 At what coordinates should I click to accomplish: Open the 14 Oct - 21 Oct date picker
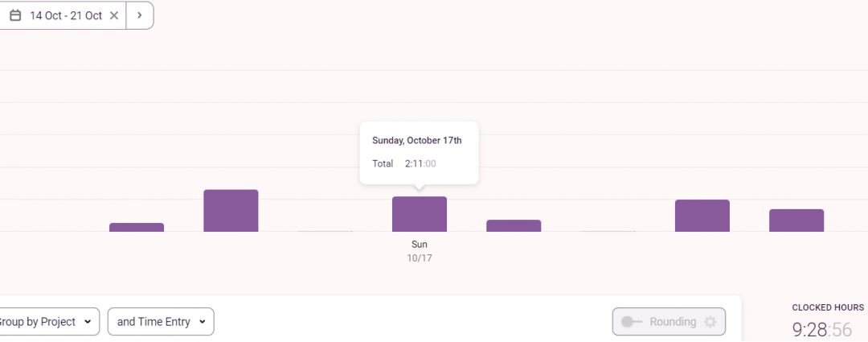(66, 15)
